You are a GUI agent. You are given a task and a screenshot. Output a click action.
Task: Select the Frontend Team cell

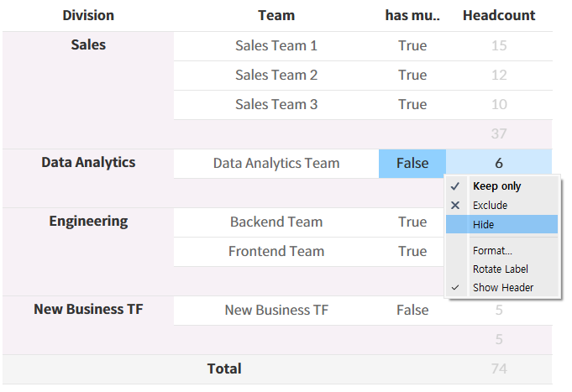276,252
